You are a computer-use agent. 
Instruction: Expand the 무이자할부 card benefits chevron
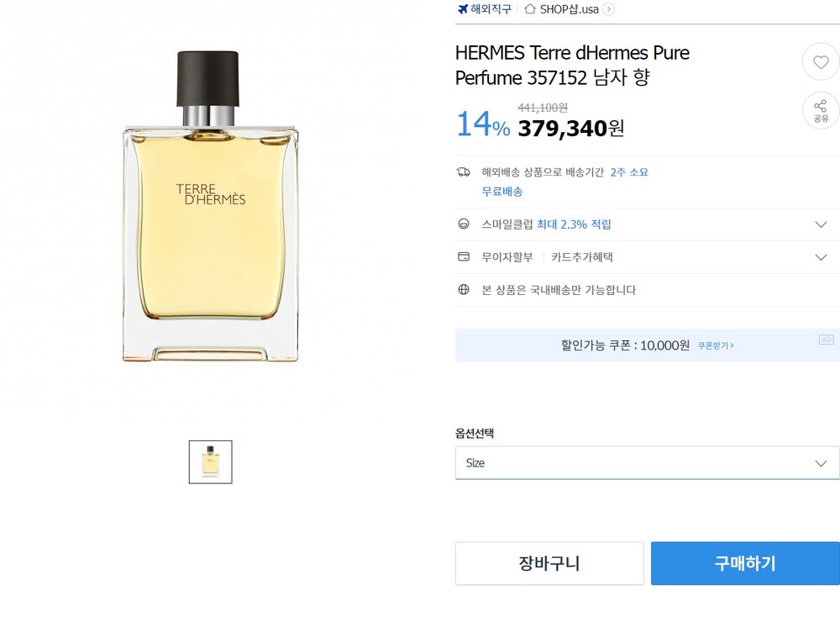pos(821,257)
